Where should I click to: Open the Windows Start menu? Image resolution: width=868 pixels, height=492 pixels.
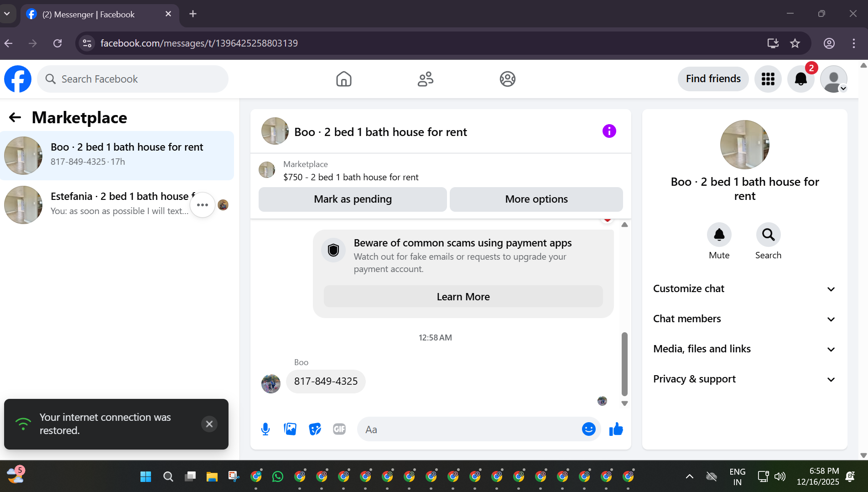146,477
